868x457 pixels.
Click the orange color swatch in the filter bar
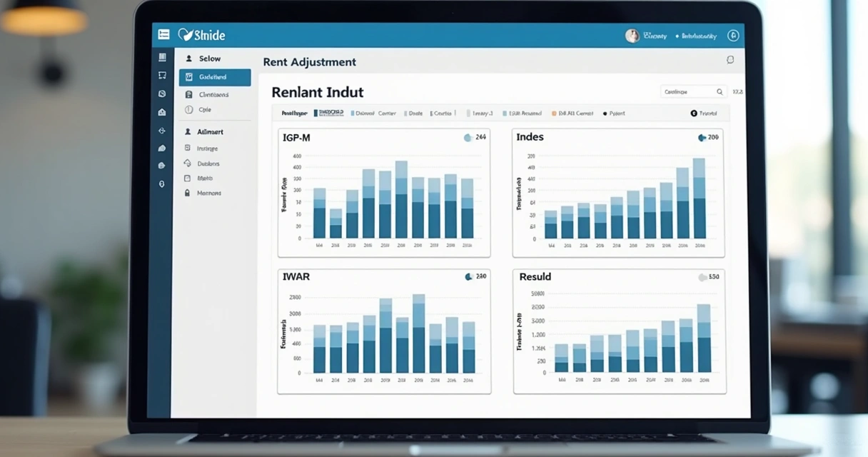[553, 114]
